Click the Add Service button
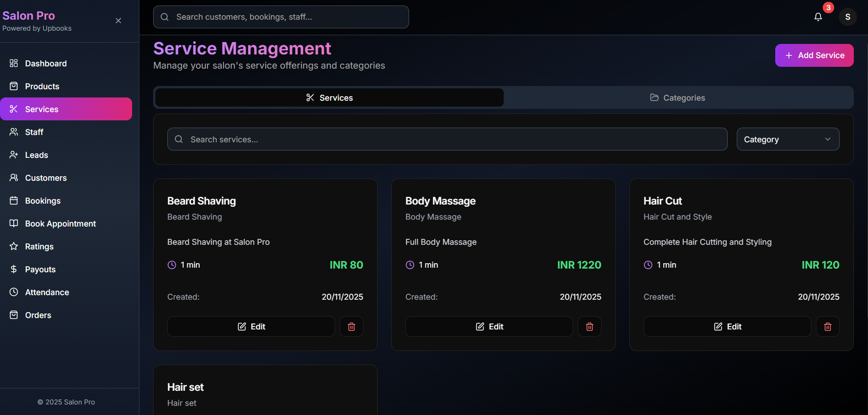The image size is (868, 415). pos(814,55)
